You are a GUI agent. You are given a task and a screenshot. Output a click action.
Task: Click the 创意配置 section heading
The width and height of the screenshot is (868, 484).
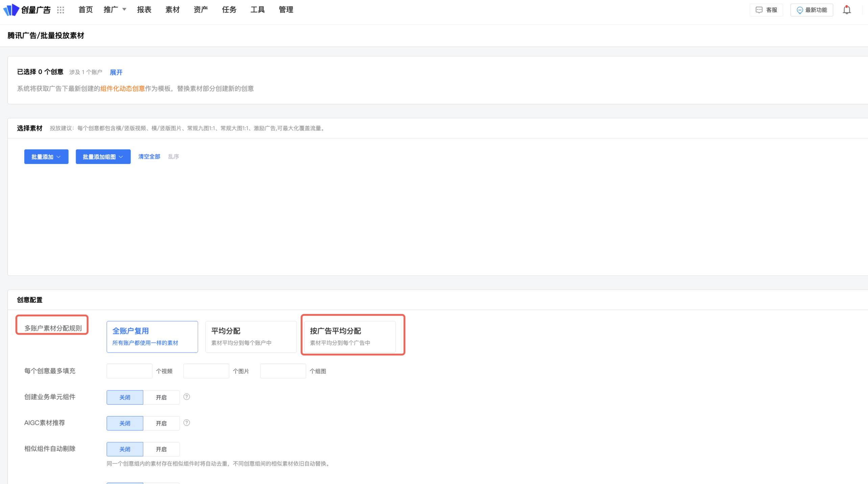pos(30,300)
